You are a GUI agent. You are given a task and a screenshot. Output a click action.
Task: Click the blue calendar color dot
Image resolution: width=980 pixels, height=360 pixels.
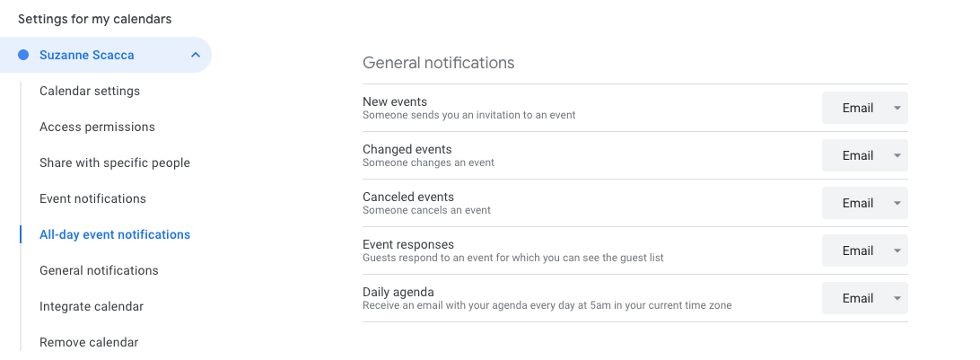(x=23, y=55)
